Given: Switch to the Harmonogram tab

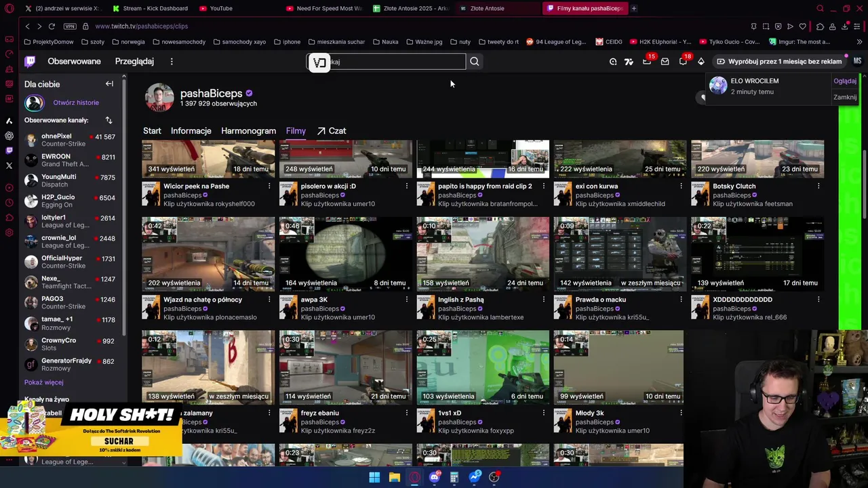Looking at the screenshot, I should click(x=248, y=131).
